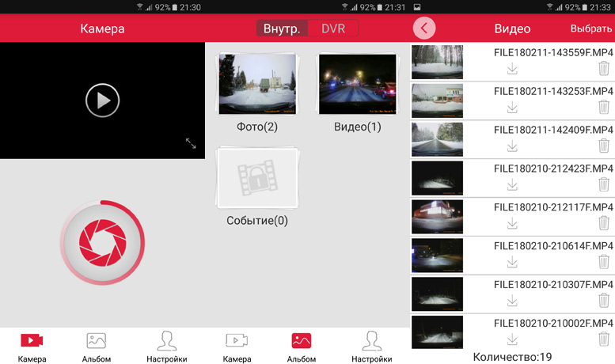Select file name FILE180211-142409F.MP4
The image size is (615, 364).
553,130
